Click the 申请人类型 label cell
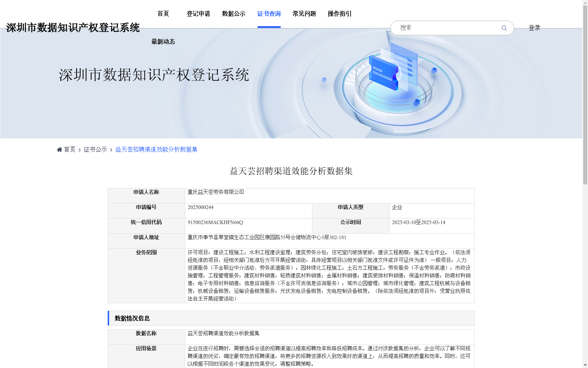 (x=351, y=211)
